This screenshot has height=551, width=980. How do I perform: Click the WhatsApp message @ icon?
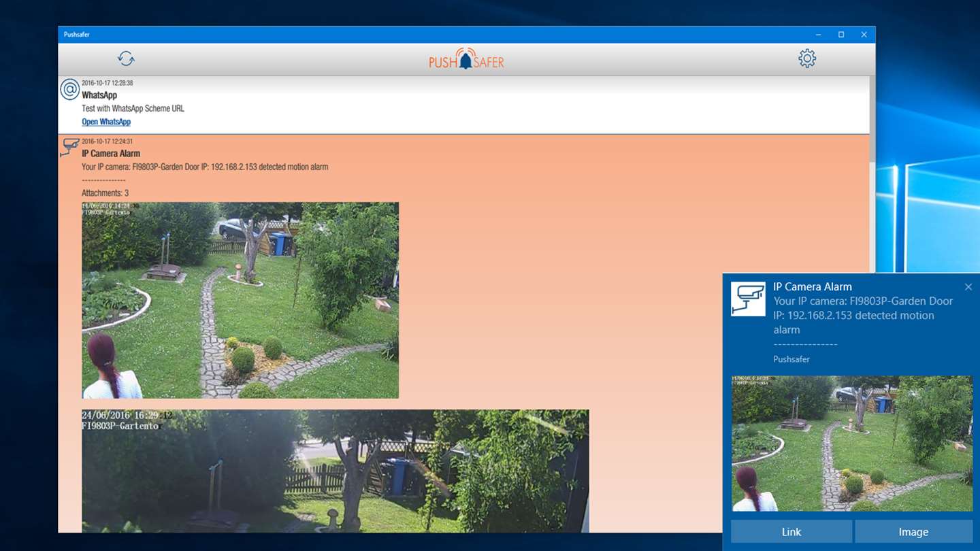pos(70,89)
